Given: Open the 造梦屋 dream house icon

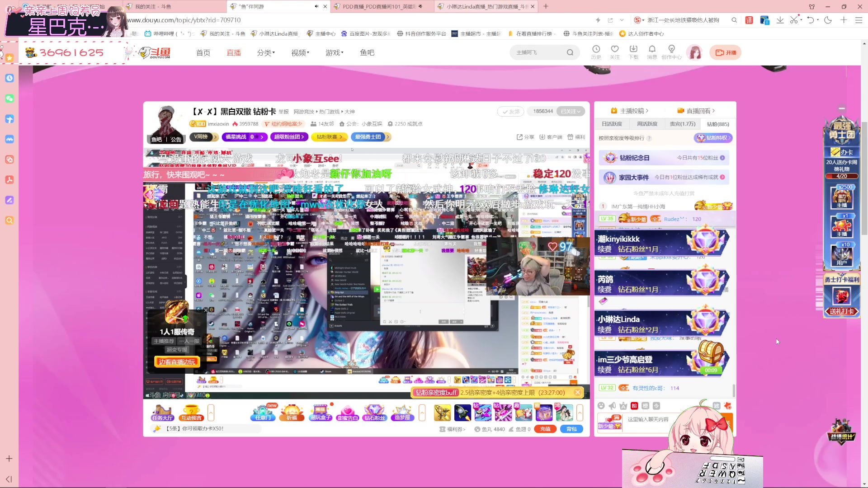Looking at the screenshot, I should click(x=402, y=413).
